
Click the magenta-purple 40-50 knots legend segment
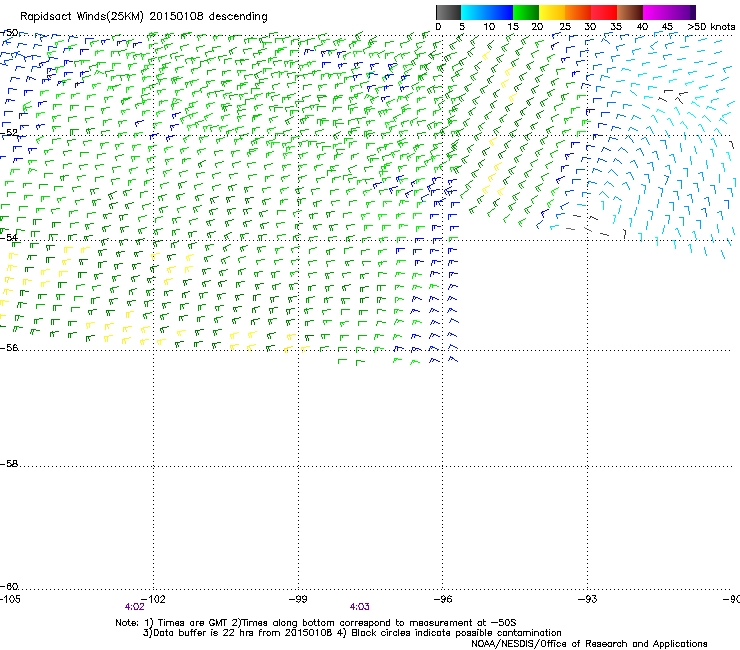click(669, 12)
